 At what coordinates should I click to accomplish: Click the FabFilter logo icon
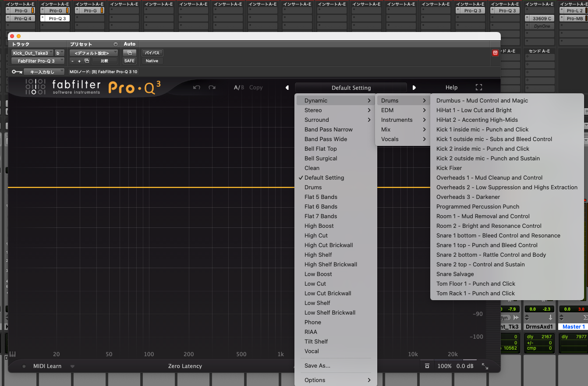tap(35, 87)
